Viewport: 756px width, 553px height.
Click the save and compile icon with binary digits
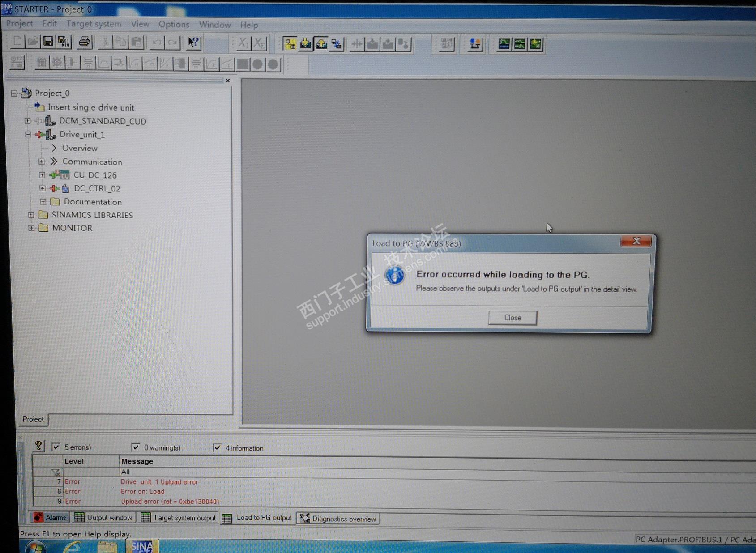pos(64,42)
